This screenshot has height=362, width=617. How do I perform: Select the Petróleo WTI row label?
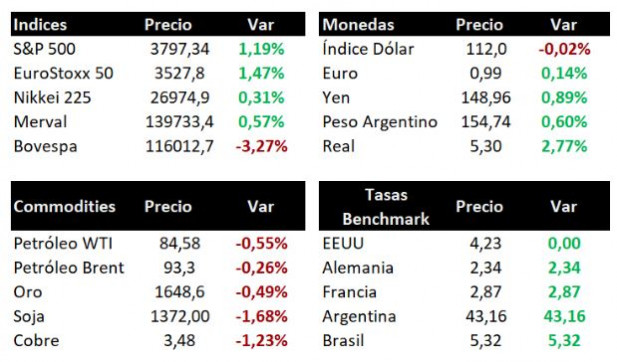coord(63,244)
